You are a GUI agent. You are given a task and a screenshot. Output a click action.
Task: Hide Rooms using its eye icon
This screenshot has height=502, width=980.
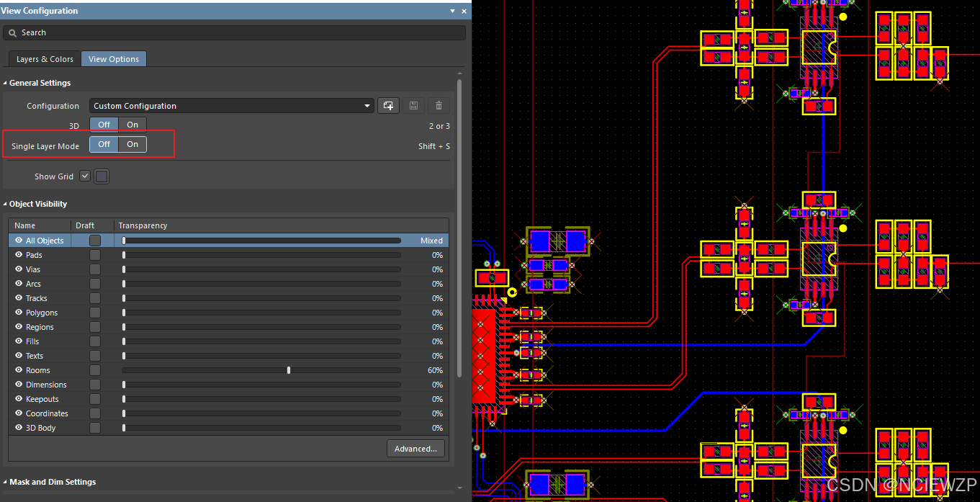[19, 370]
